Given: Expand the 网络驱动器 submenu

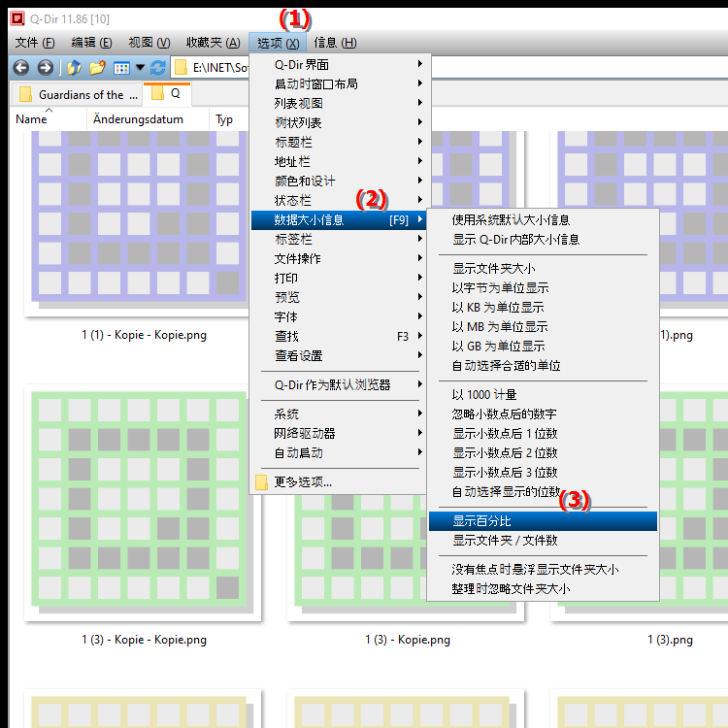Looking at the screenshot, I should point(339,433).
